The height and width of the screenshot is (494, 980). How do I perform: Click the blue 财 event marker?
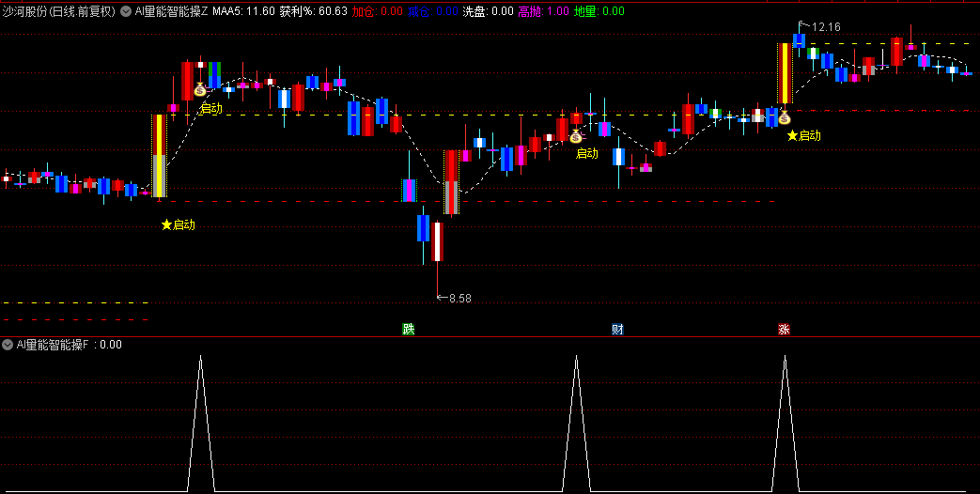[617, 329]
